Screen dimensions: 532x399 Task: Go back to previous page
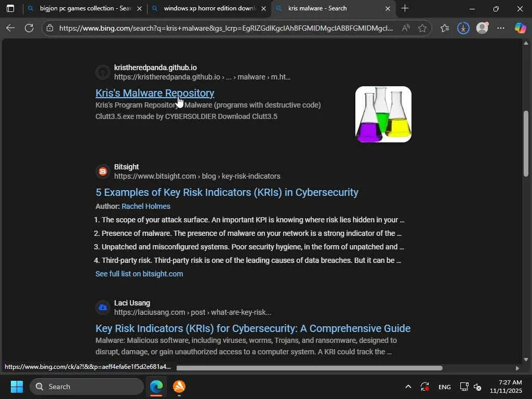[10, 28]
